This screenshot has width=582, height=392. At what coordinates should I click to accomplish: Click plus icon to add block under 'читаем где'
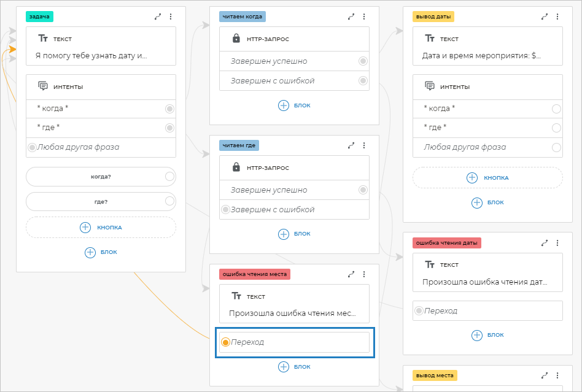coord(284,234)
